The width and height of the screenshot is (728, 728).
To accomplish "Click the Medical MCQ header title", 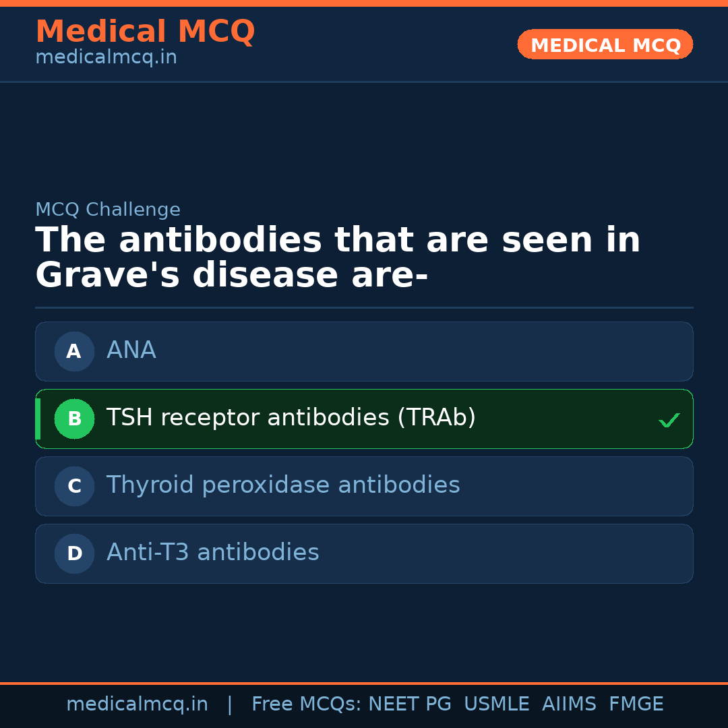I will 145,32.
